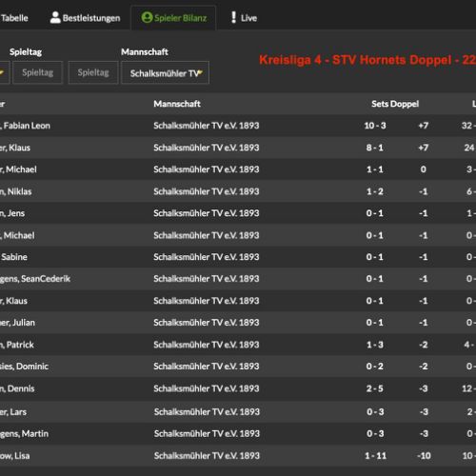Image resolution: width=476 pixels, height=476 pixels.
Task: Select the Spieler Bilanz tab
Action: (x=173, y=18)
